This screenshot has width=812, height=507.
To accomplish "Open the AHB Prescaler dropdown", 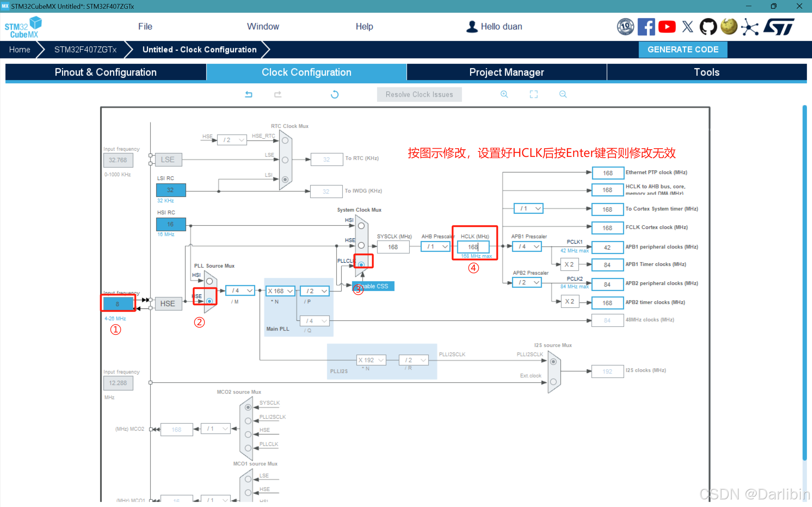I will (435, 246).
